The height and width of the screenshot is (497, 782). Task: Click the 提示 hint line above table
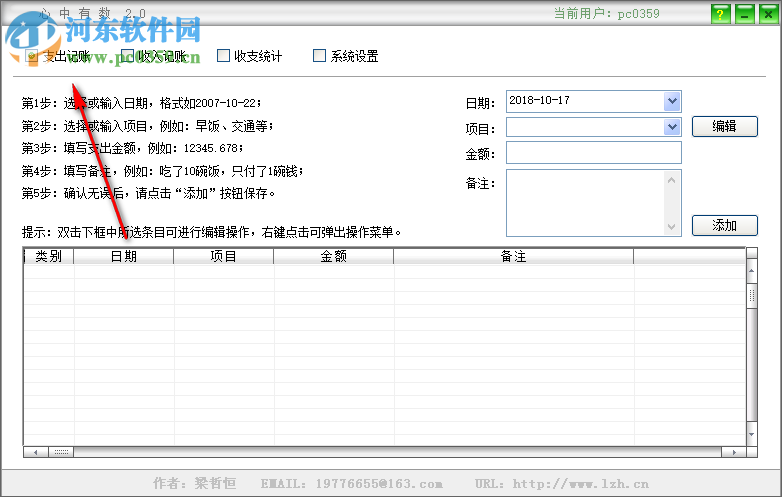click(x=211, y=232)
